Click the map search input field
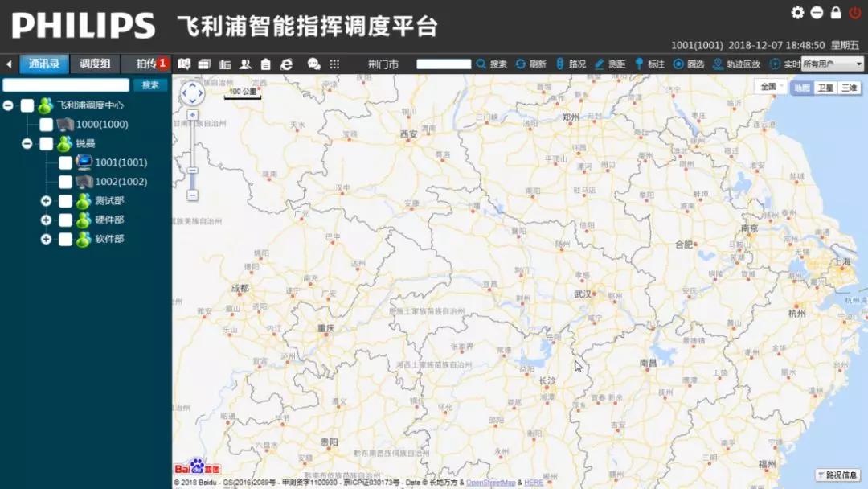The height and width of the screenshot is (489, 868). click(444, 64)
